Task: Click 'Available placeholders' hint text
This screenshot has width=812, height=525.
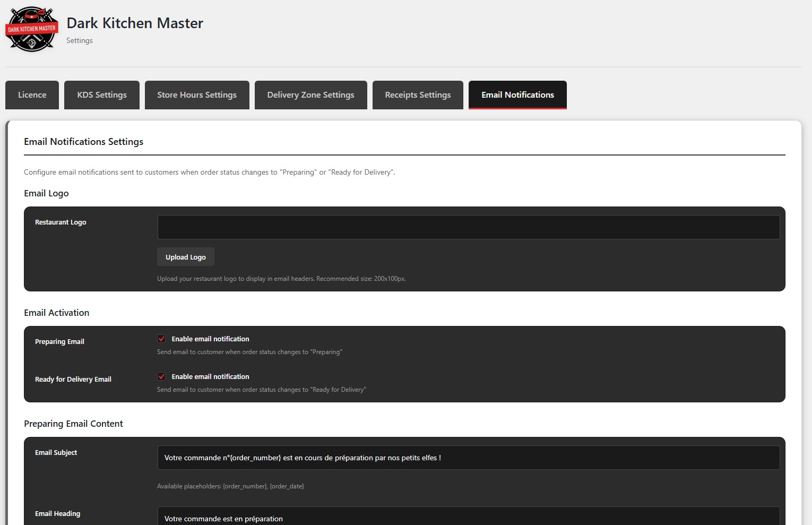Action: click(230, 486)
